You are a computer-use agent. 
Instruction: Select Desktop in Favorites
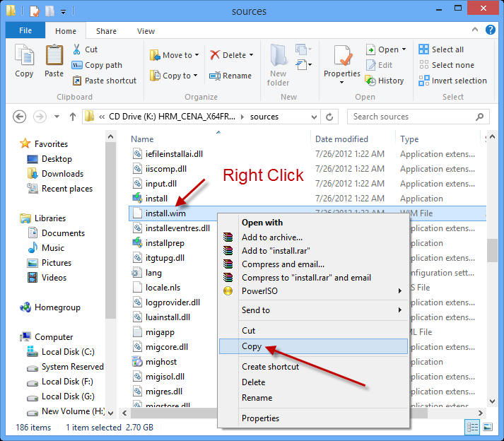coord(49,159)
